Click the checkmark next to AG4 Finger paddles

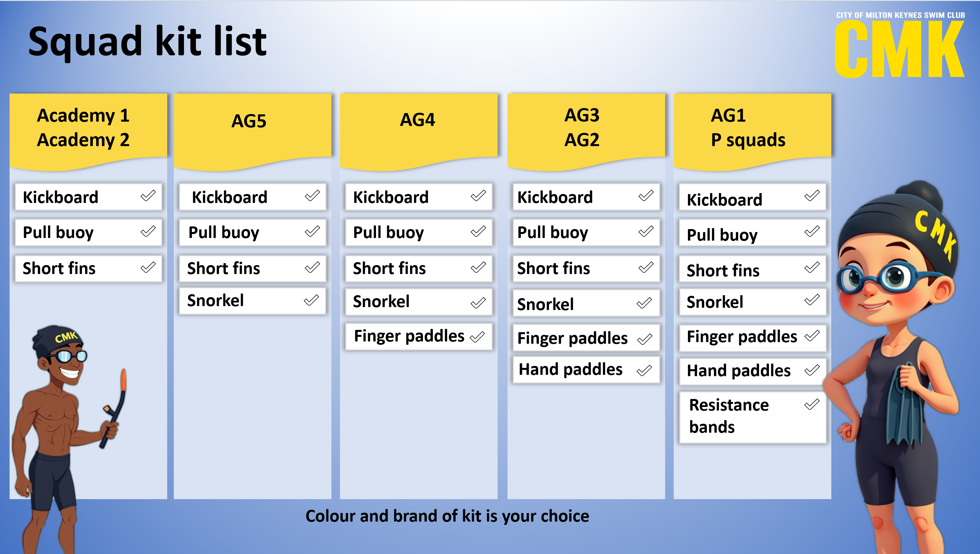(477, 336)
